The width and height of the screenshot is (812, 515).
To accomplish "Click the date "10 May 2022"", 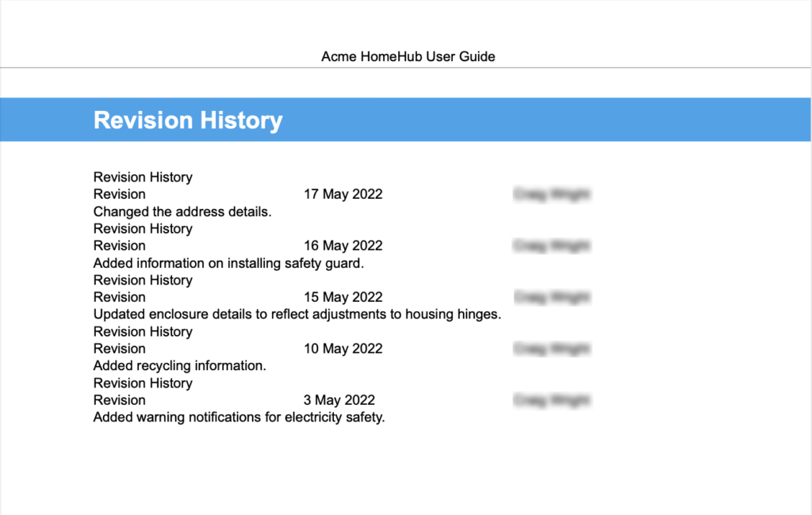I will pos(343,348).
